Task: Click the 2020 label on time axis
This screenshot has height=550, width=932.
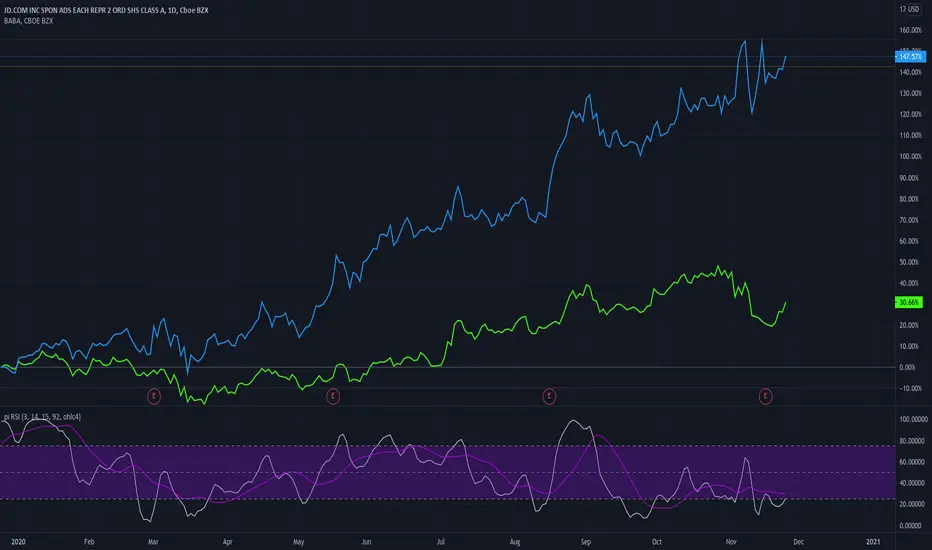Action: coord(18,542)
